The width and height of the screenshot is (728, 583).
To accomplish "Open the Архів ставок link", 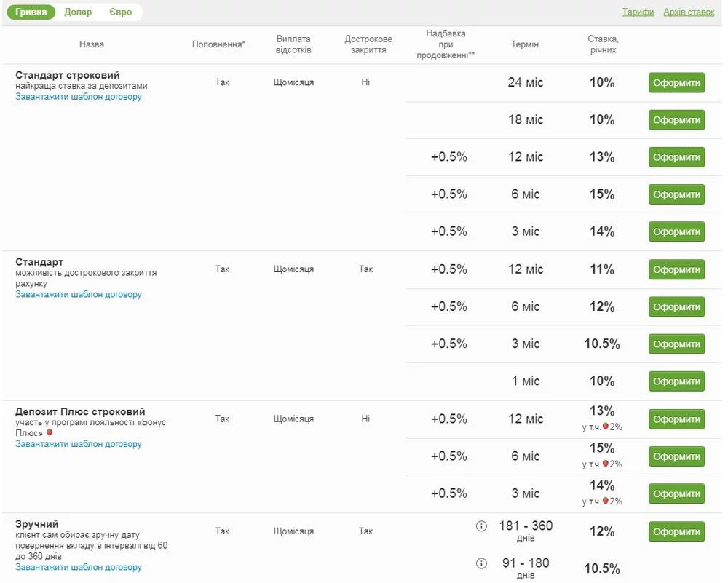I will coord(689,12).
